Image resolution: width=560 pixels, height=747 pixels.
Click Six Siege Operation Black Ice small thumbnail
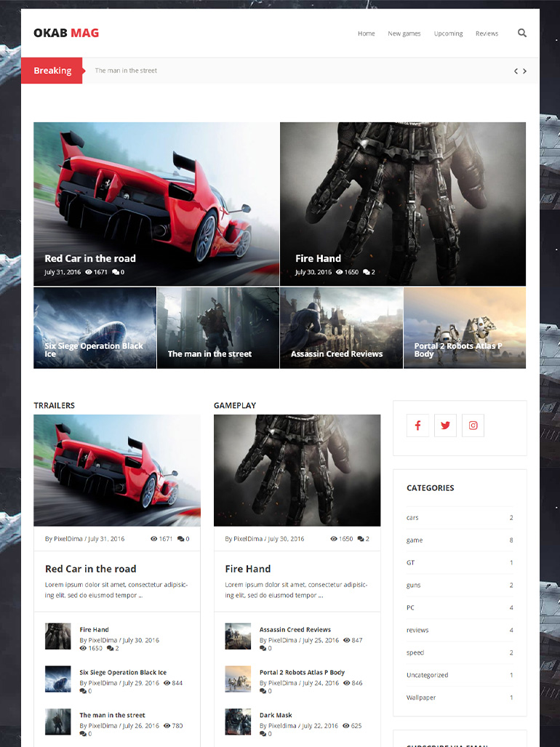(58, 679)
